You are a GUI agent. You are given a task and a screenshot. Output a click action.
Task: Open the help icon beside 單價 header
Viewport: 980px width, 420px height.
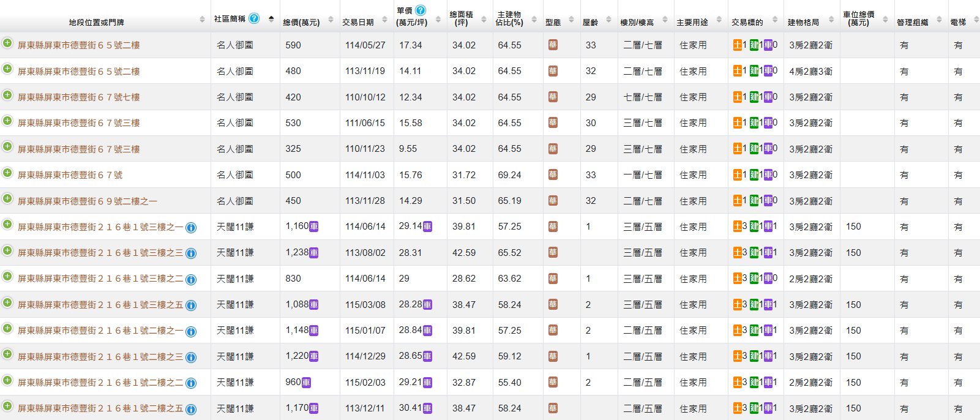point(421,10)
